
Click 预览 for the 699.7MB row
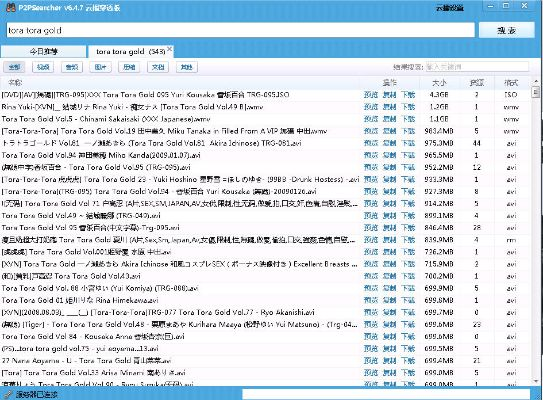point(371,312)
